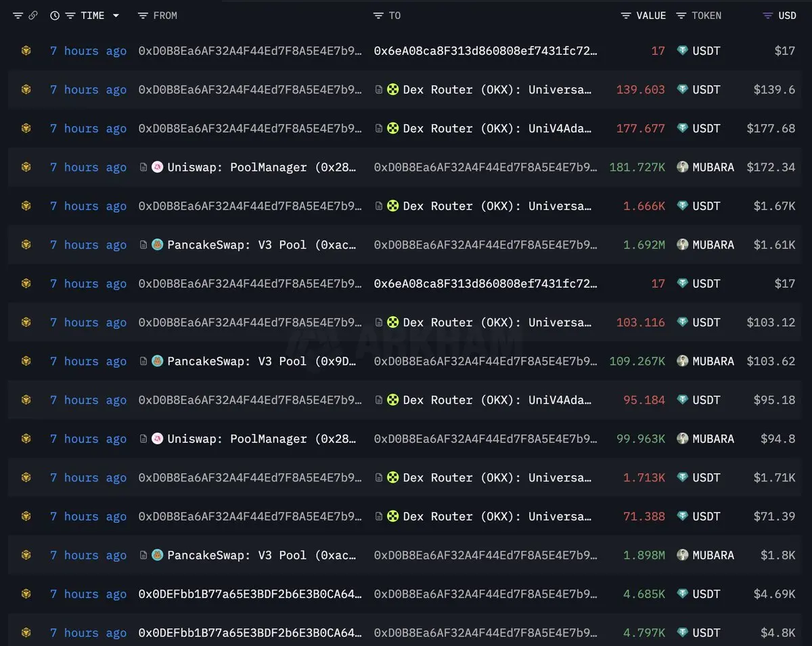Click the MUBARA token icon in the 1.898M row
The image size is (812, 646).
(x=682, y=555)
